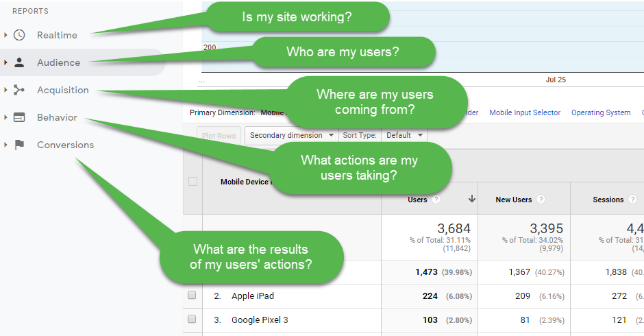Click the help icon beside Users column
The height and width of the screenshot is (336, 644).
click(436, 200)
